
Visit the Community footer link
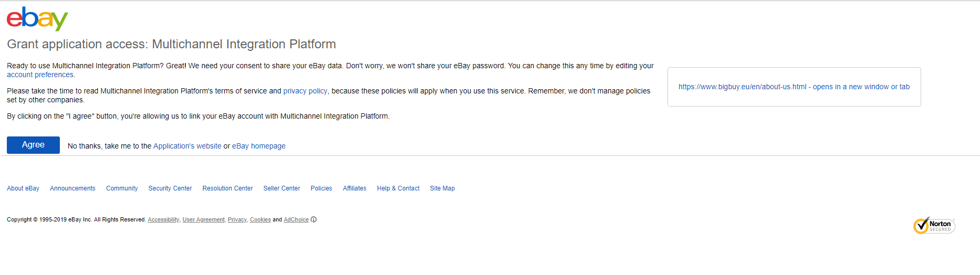[x=122, y=188]
